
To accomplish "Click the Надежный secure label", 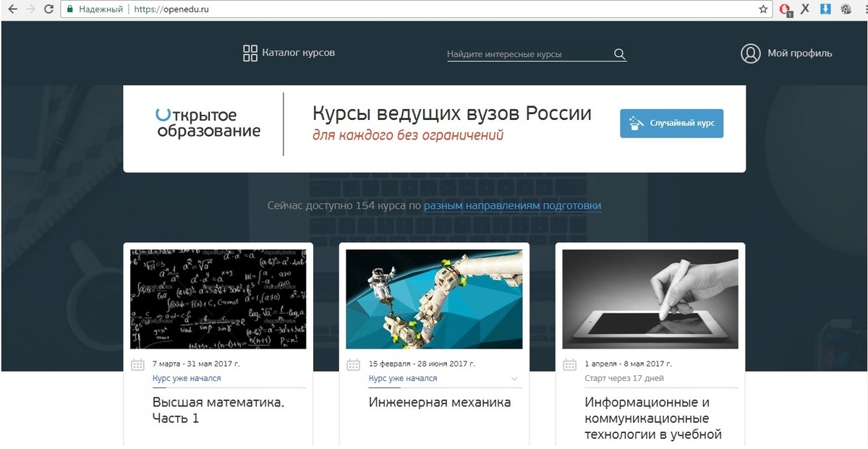I will coord(100,10).
